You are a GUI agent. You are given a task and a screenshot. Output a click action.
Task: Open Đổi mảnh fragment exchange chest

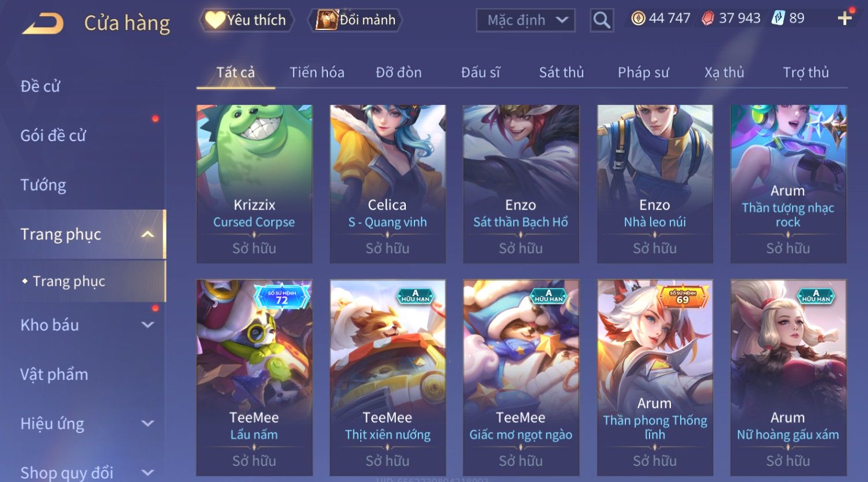pyautogui.click(x=354, y=20)
